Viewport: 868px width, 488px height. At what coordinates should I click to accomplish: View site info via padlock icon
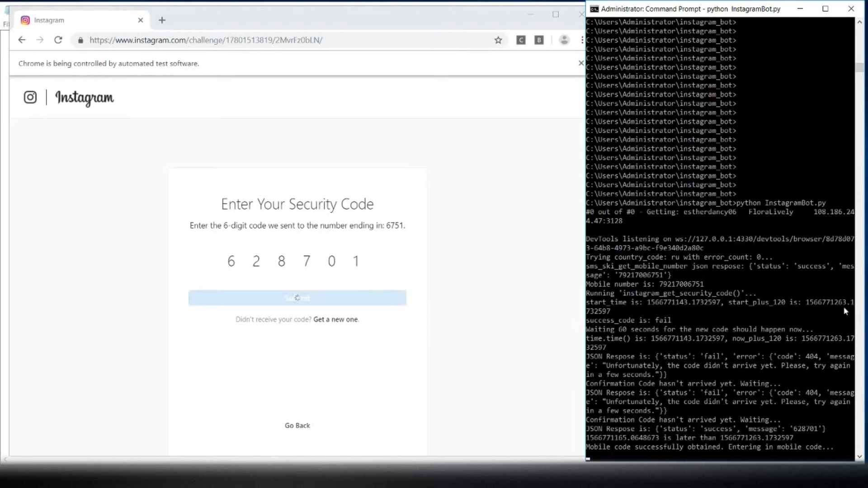[x=80, y=40]
